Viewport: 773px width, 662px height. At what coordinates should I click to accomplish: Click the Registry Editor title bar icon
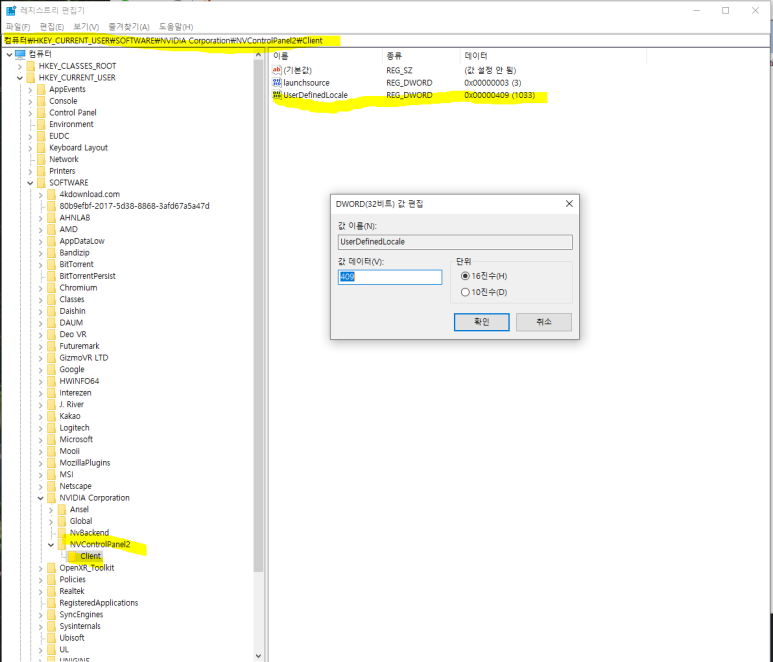click(x=10, y=10)
